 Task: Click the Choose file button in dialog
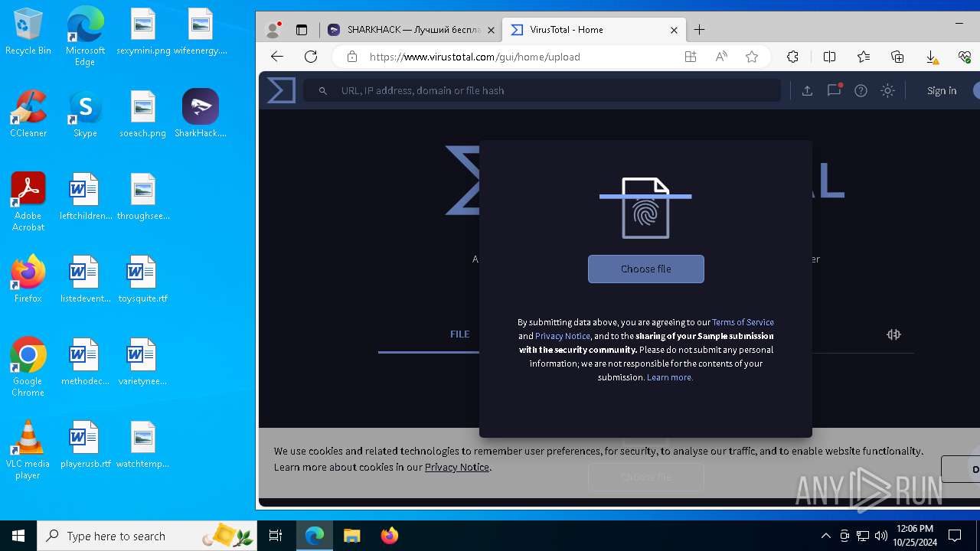point(645,269)
